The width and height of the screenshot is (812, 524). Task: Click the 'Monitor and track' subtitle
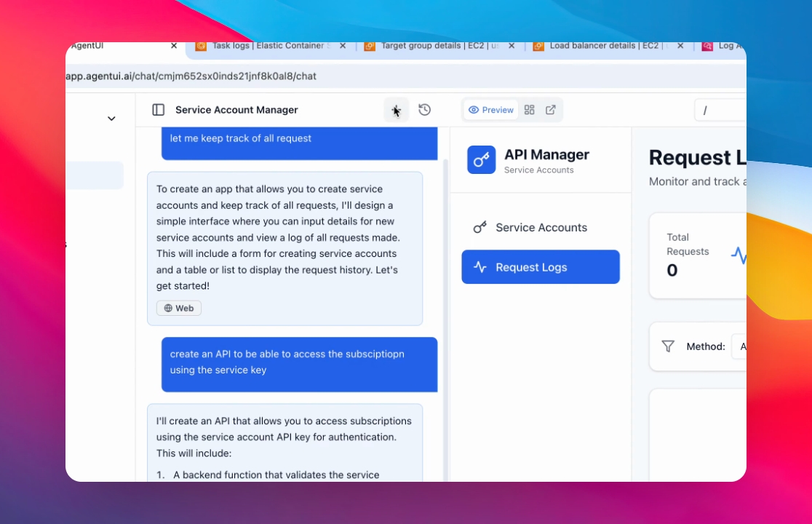[697, 182]
